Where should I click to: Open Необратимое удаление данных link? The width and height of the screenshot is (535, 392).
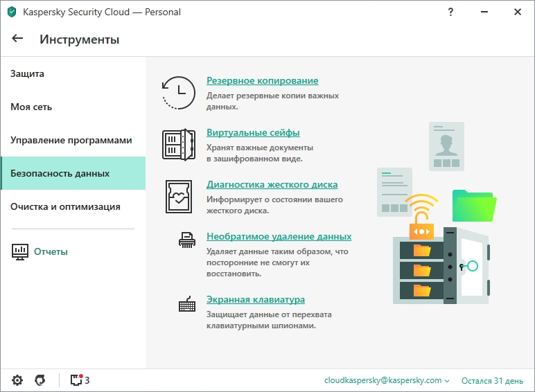point(279,236)
